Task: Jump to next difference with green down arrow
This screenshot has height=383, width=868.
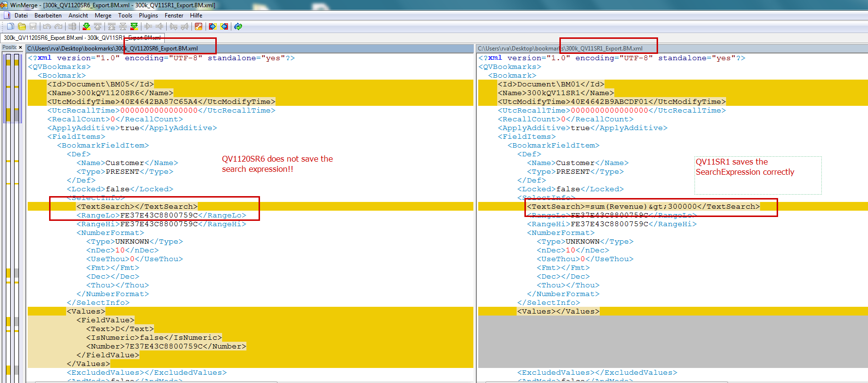Action: click(87, 26)
